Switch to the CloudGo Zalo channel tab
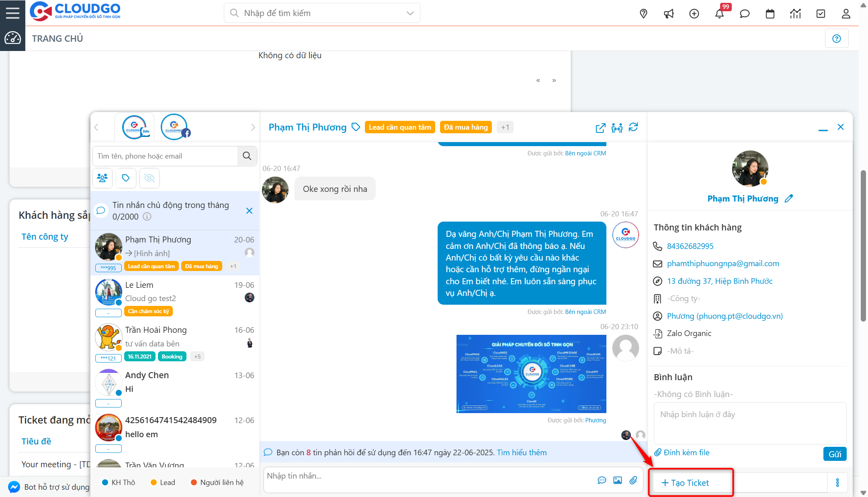This screenshot has height=497, width=868. click(x=135, y=126)
